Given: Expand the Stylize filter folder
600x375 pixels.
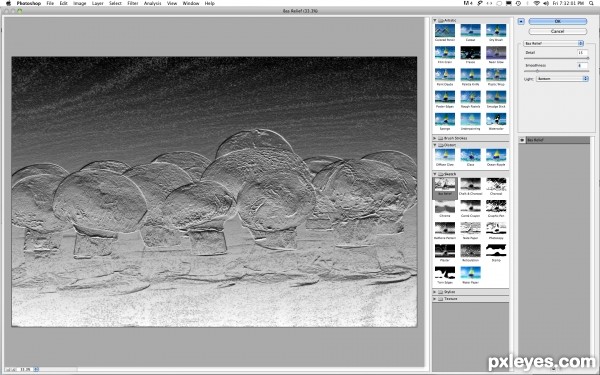Looking at the screenshot, I should pyautogui.click(x=435, y=292).
